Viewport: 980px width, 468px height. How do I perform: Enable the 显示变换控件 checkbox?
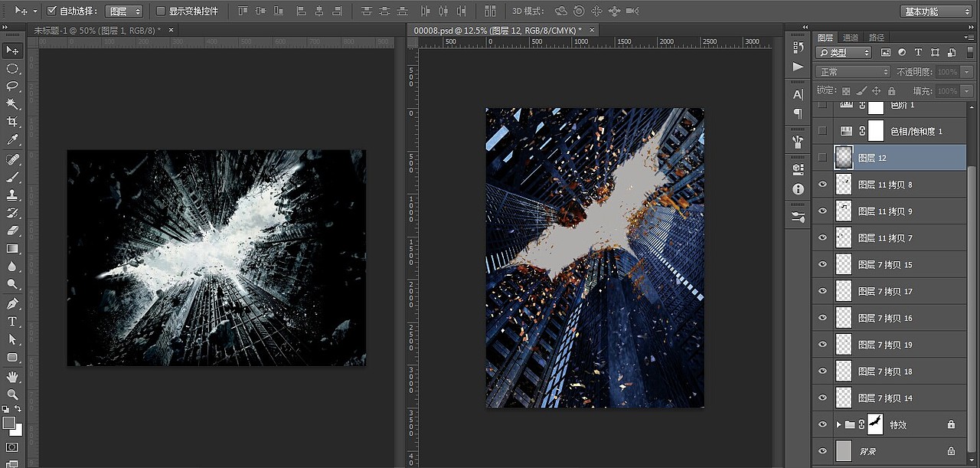click(161, 11)
